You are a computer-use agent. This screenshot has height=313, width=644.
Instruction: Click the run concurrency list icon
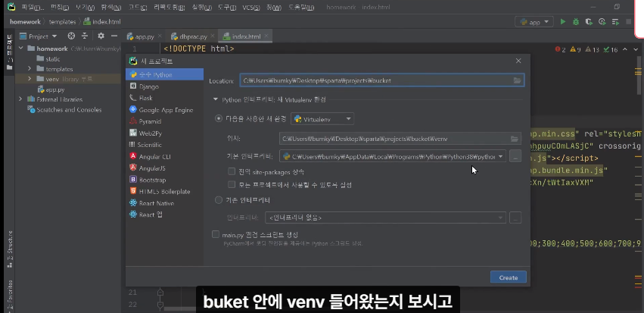click(615, 22)
